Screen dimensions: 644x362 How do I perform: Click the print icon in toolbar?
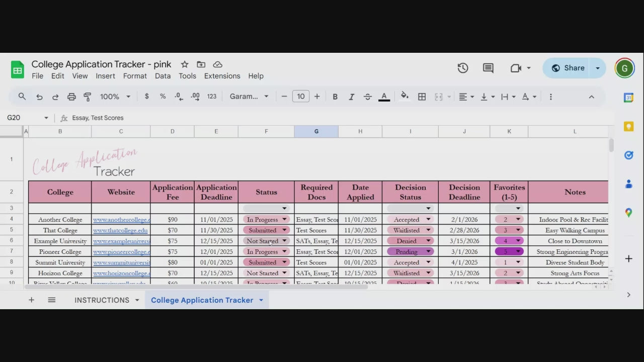coord(71,97)
